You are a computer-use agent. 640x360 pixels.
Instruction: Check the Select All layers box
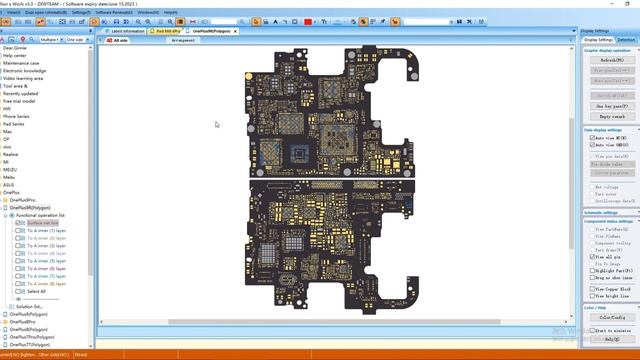pyautogui.click(x=18, y=291)
